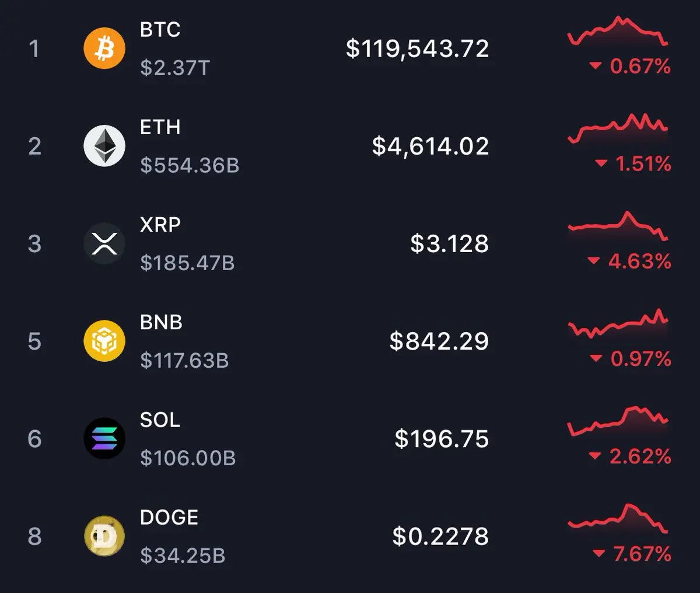Tap the DOGE 7.67% drop indicator
The height and width of the screenshot is (593, 700).
coord(632,553)
